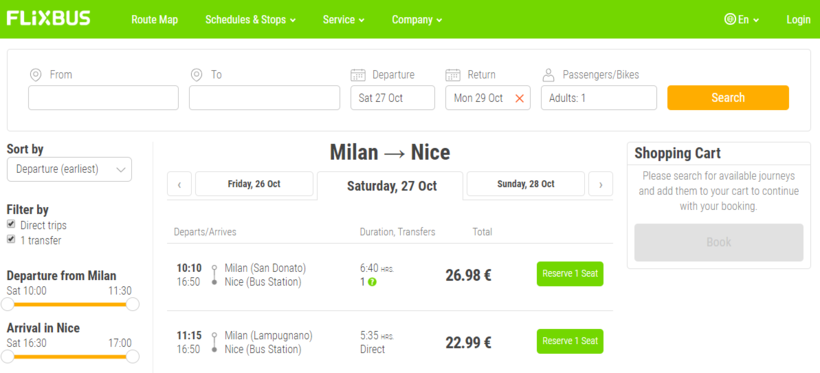Click the Passengers person icon
The width and height of the screenshot is (820, 373).
(548, 75)
